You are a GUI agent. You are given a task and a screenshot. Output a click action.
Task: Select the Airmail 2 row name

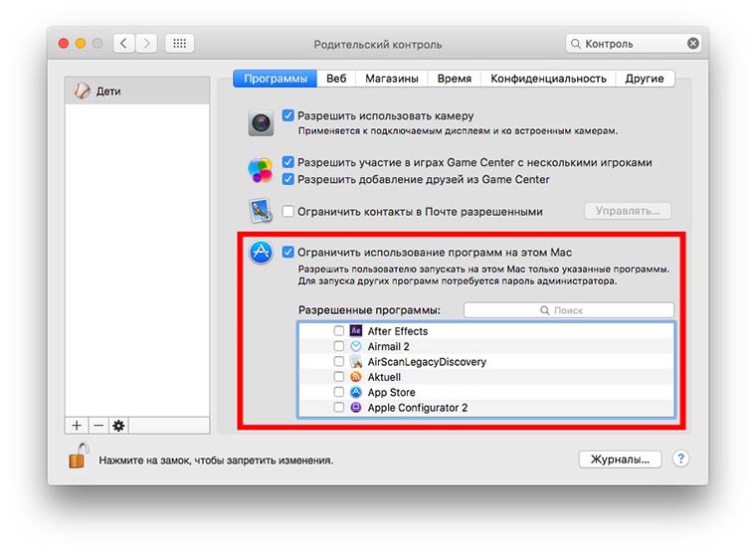point(389,347)
